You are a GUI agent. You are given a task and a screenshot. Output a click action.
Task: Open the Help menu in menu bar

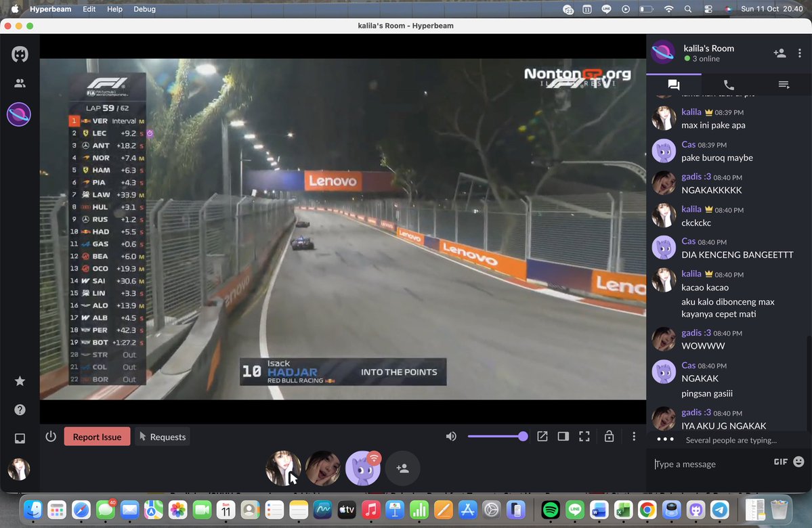click(114, 9)
